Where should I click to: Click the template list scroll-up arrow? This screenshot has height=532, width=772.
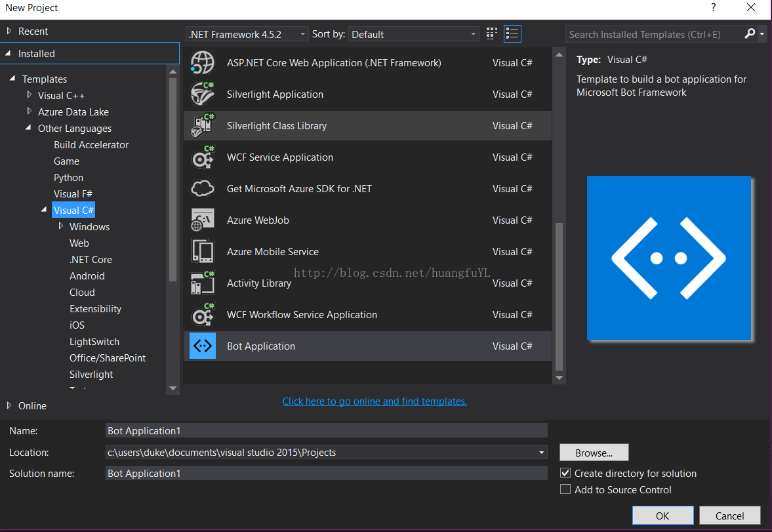point(559,54)
